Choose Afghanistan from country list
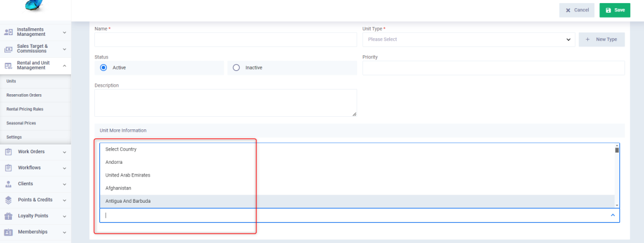 357,188
